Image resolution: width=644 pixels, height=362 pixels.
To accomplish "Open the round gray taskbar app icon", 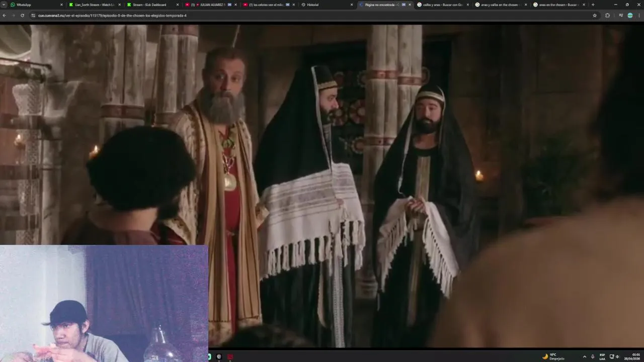I will (x=219, y=357).
